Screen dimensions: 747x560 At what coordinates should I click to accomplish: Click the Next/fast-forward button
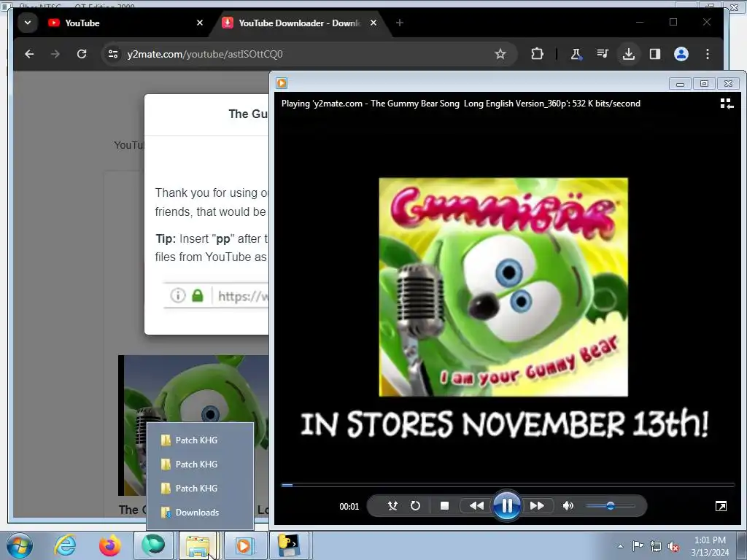[x=537, y=506]
